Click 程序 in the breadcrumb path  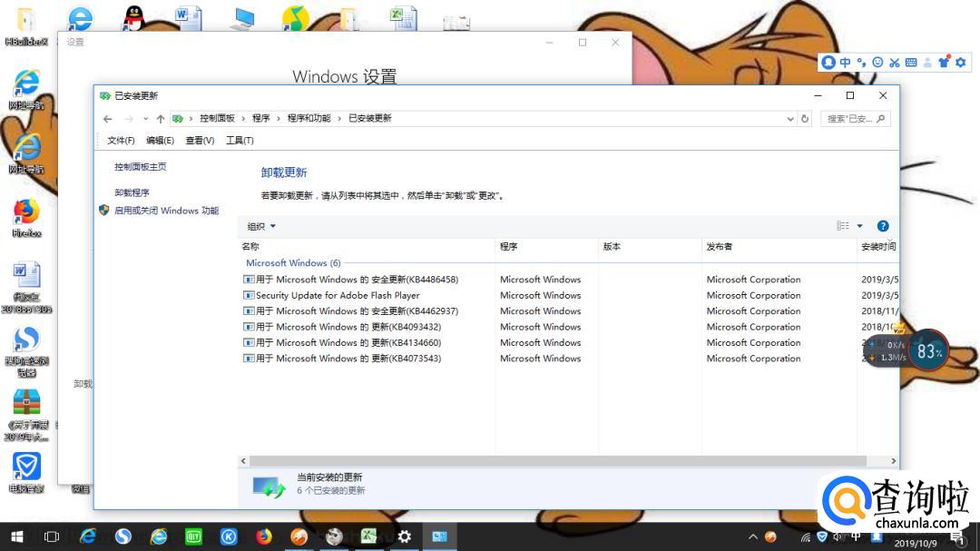click(x=260, y=118)
